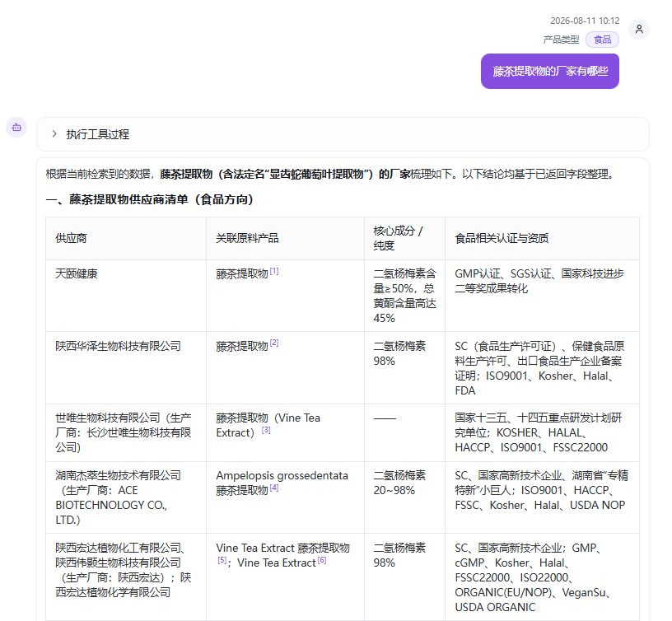Click the KOSHER、HALAL、HACCP certification cell
This screenshot has height=621, width=672.
coord(542,433)
